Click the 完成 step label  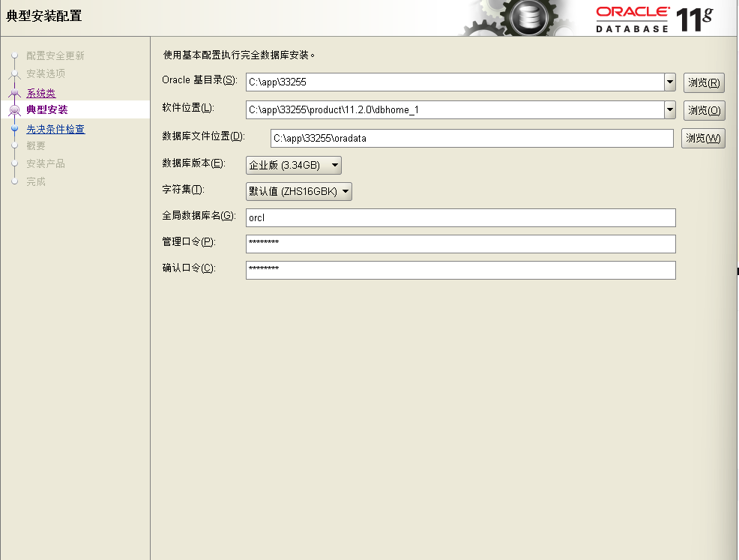pyautogui.click(x=36, y=181)
